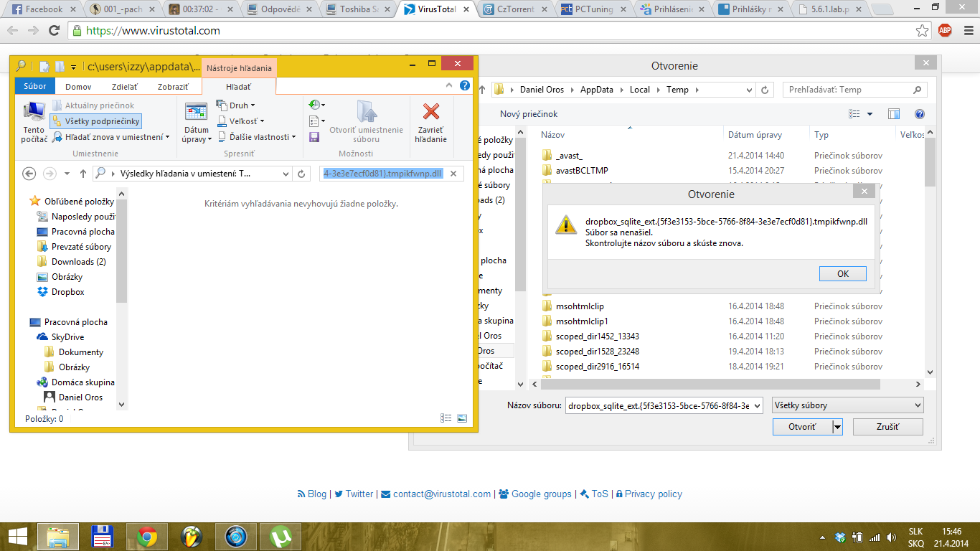The width and height of the screenshot is (980, 551).
Task: Click Názov súboru filename field
Action: point(665,405)
